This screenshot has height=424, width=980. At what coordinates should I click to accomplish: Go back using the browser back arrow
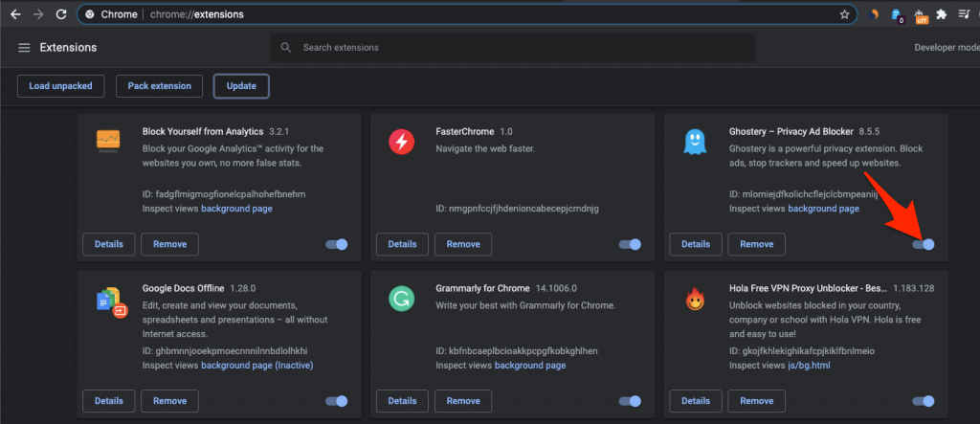click(15, 14)
